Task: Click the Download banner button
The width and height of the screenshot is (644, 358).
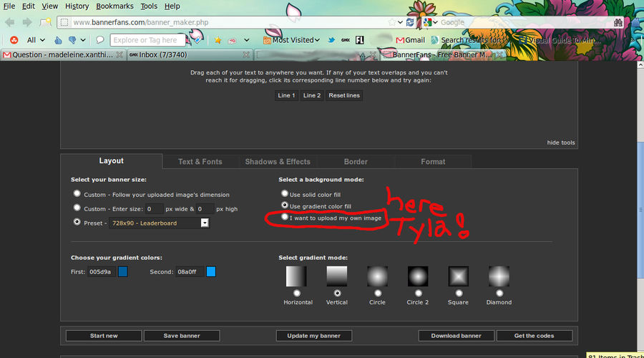Action: tap(456, 336)
